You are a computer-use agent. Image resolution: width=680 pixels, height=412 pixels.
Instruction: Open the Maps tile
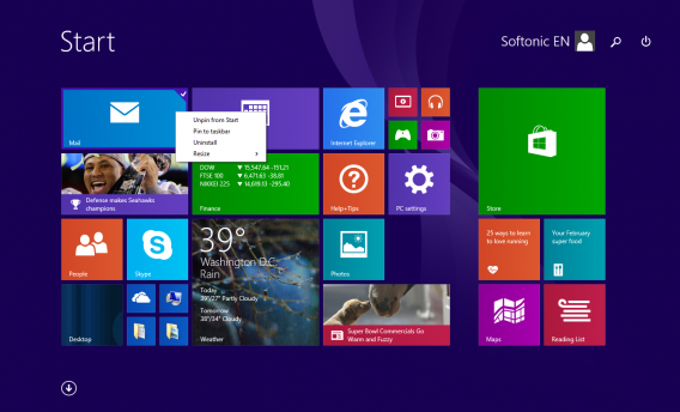pyautogui.click(x=509, y=315)
